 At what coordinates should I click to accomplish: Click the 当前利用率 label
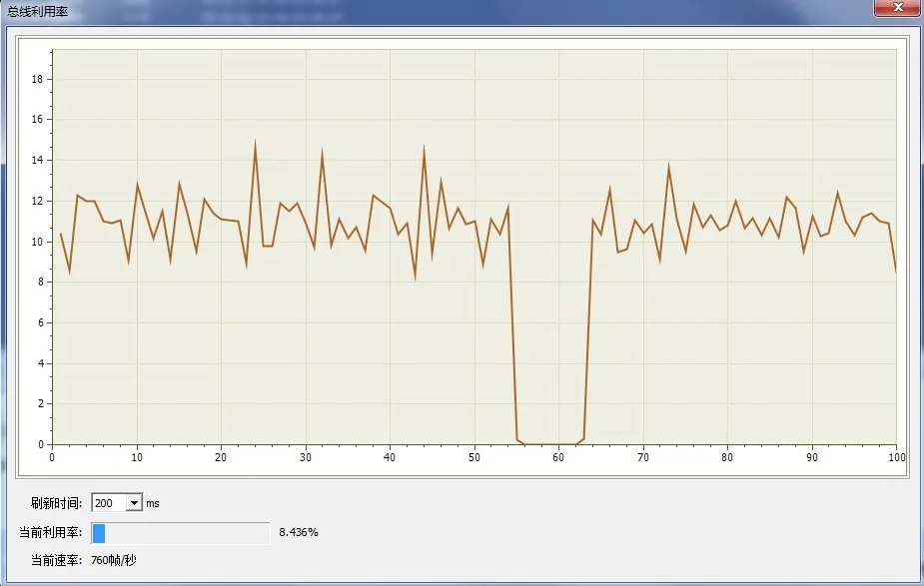[x=50, y=532]
